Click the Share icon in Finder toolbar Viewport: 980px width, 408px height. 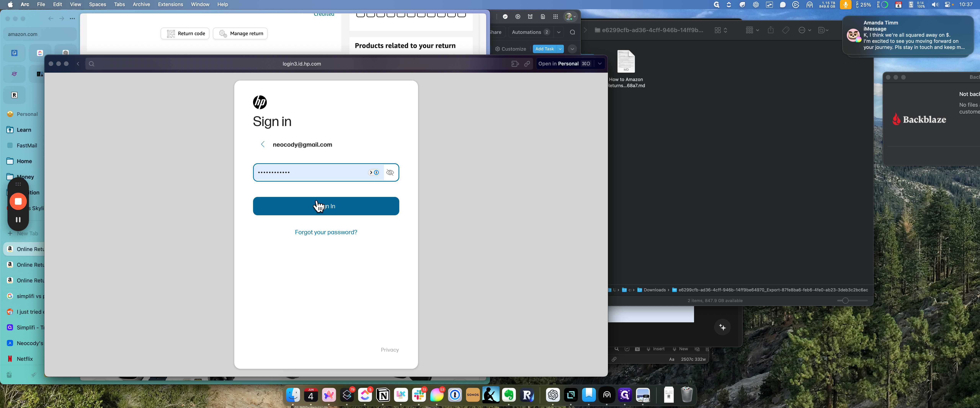(x=770, y=30)
